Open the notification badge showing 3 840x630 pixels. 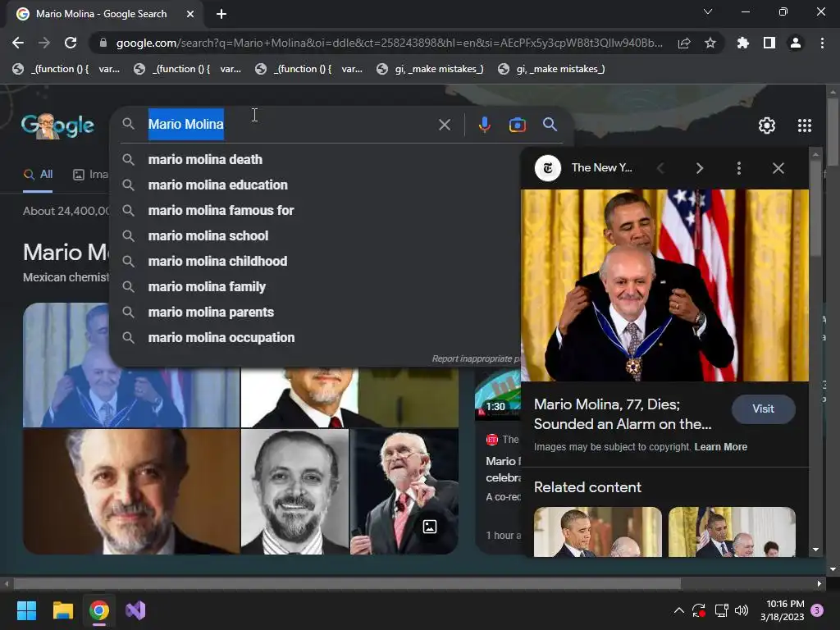click(x=817, y=610)
